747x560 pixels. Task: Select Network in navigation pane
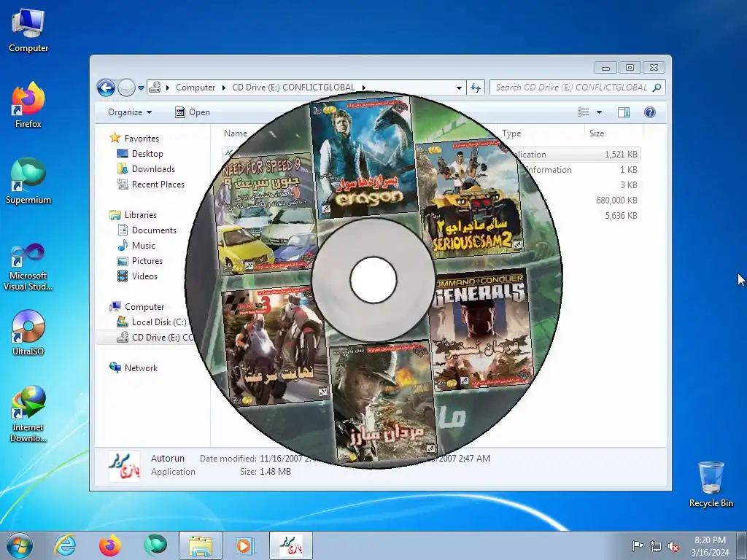[x=133, y=368]
